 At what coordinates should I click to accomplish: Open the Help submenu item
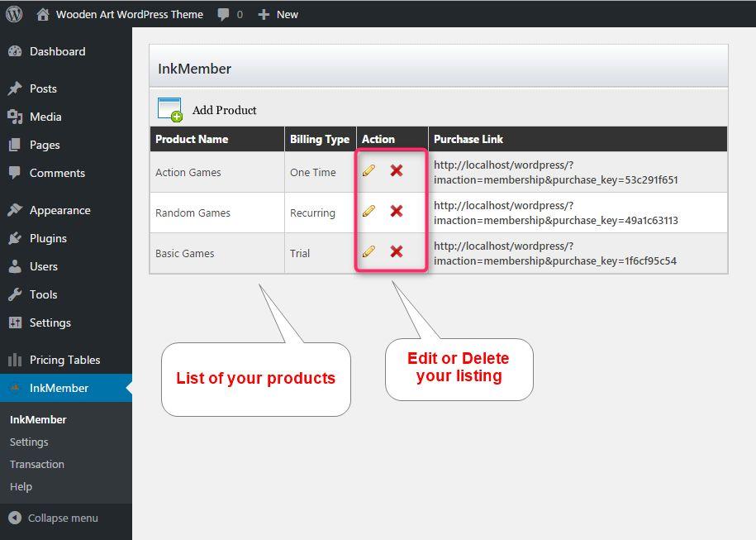coord(21,486)
